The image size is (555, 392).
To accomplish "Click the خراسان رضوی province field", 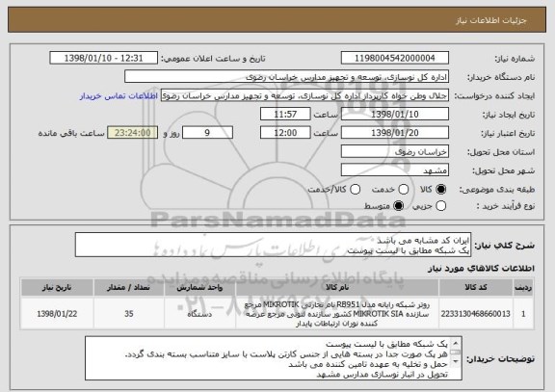I will coord(395,152).
